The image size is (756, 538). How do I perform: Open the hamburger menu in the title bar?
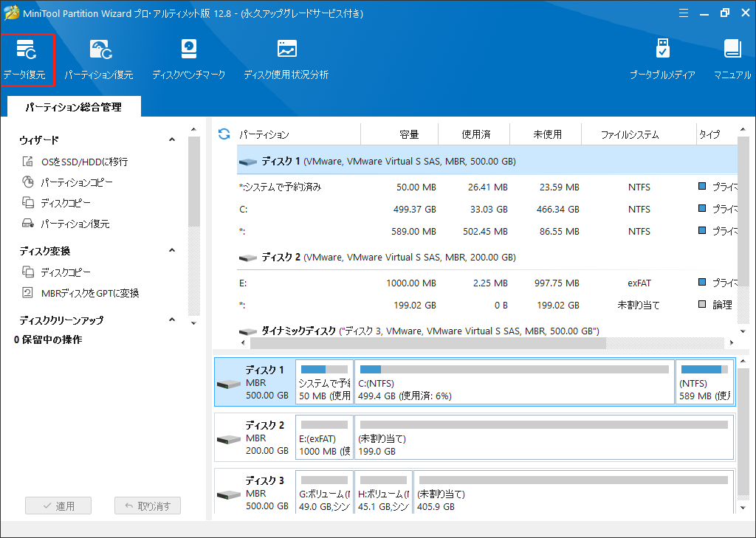(683, 13)
